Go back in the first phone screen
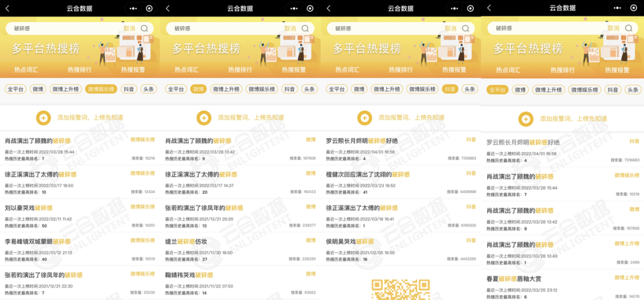This screenshot has height=300, width=644. [7, 8]
